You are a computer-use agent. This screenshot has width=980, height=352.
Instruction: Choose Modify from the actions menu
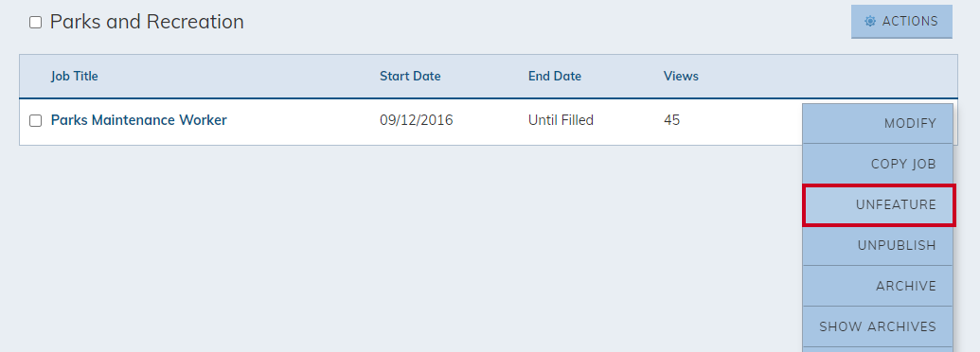[x=878, y=124]
